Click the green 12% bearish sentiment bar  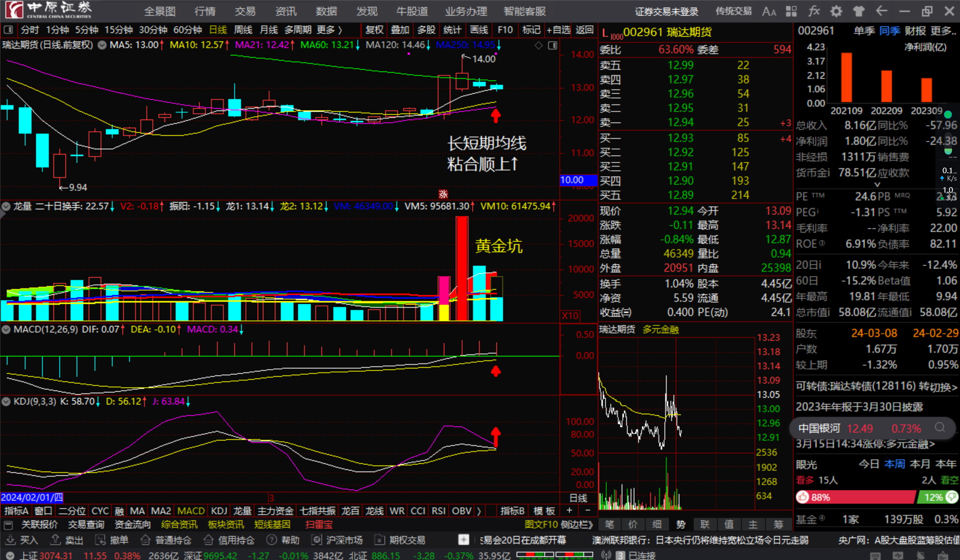(937, 497)
